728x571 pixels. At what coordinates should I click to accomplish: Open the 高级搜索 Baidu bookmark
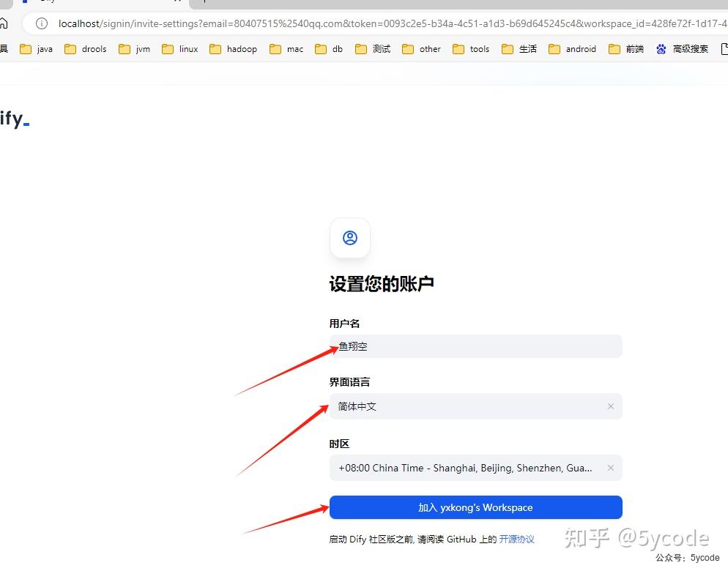(682, 49)
